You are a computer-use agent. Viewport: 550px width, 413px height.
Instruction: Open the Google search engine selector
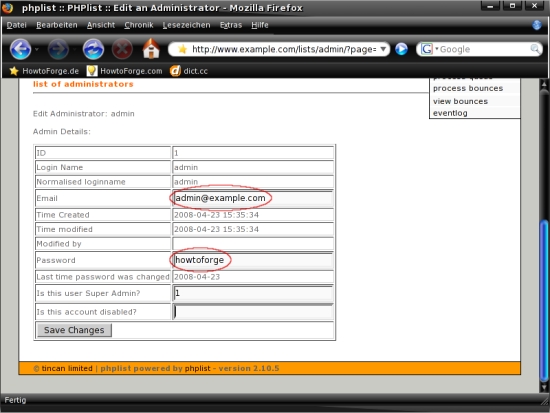tap(429, 49)
